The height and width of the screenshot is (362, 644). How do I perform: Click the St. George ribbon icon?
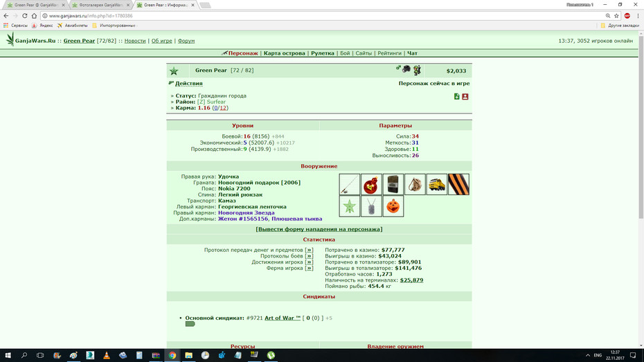[458, 184]
